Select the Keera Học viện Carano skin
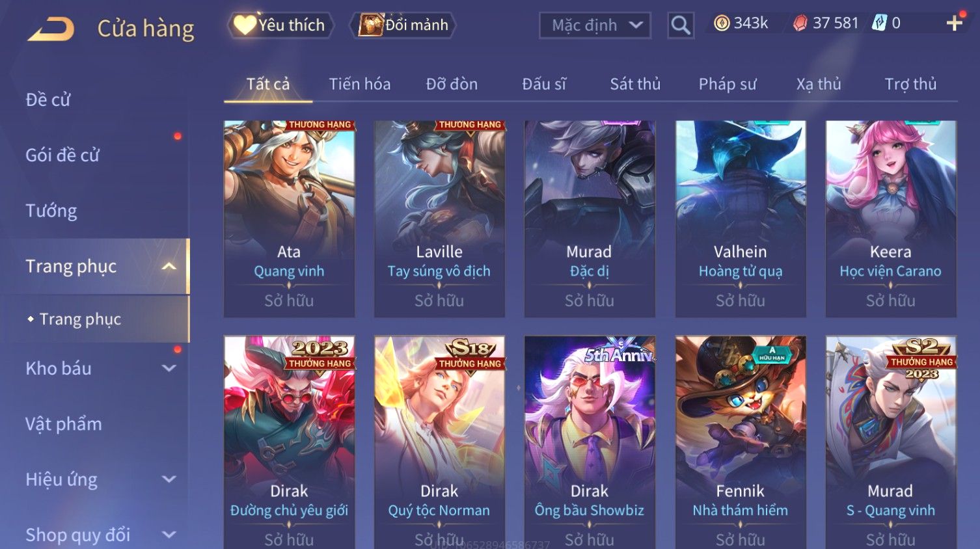The image size is (980, 549). tap(891, 219)
